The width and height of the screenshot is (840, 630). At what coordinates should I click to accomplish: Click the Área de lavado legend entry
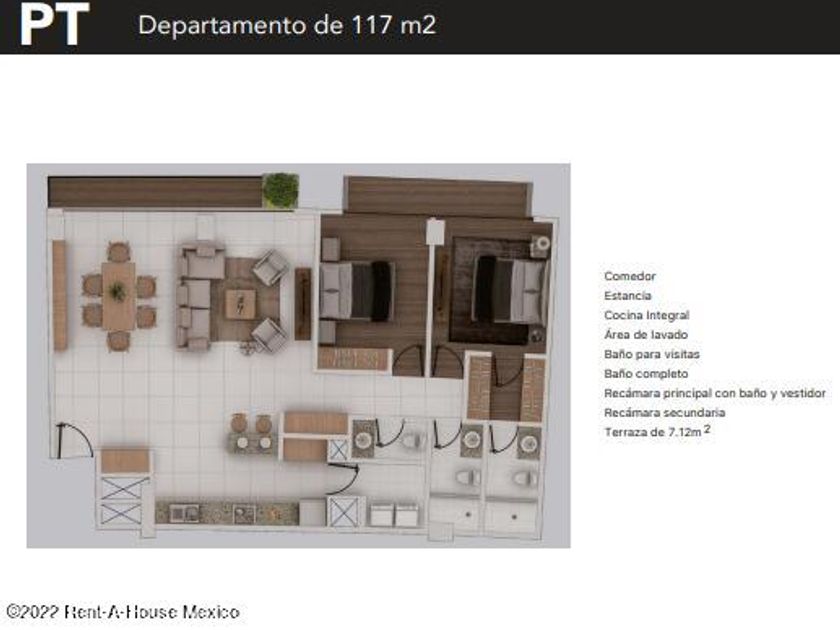[x=646, y=334]
